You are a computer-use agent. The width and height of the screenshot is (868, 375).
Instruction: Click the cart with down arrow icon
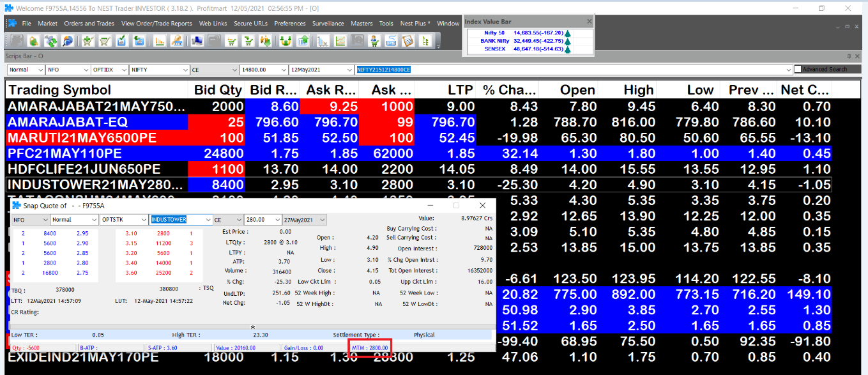pos(248,41)
